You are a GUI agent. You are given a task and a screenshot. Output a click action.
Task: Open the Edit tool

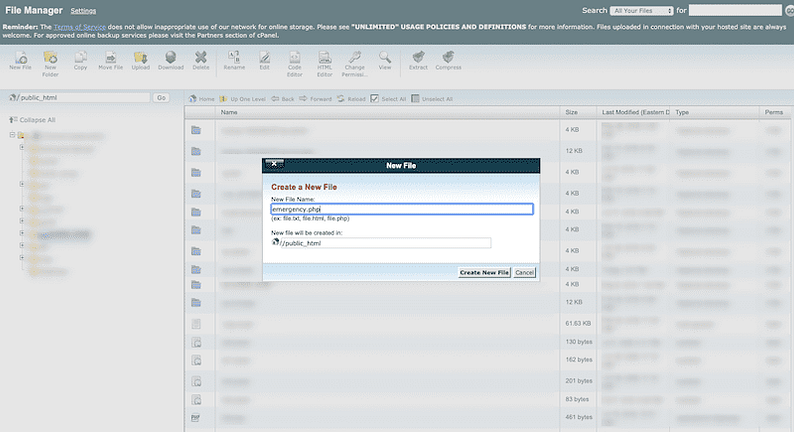click(x=264, y=60)
